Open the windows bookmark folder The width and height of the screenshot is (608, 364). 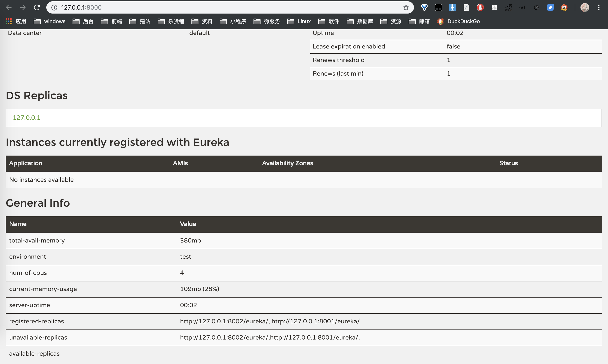[50, 21]
